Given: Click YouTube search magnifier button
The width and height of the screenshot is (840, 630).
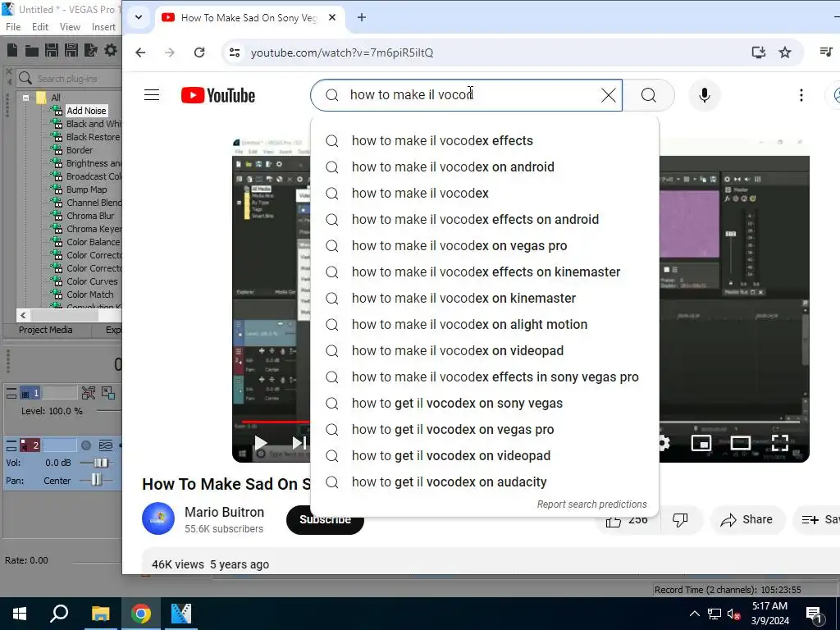Looking at the screenshot, I should click(649, 95).
